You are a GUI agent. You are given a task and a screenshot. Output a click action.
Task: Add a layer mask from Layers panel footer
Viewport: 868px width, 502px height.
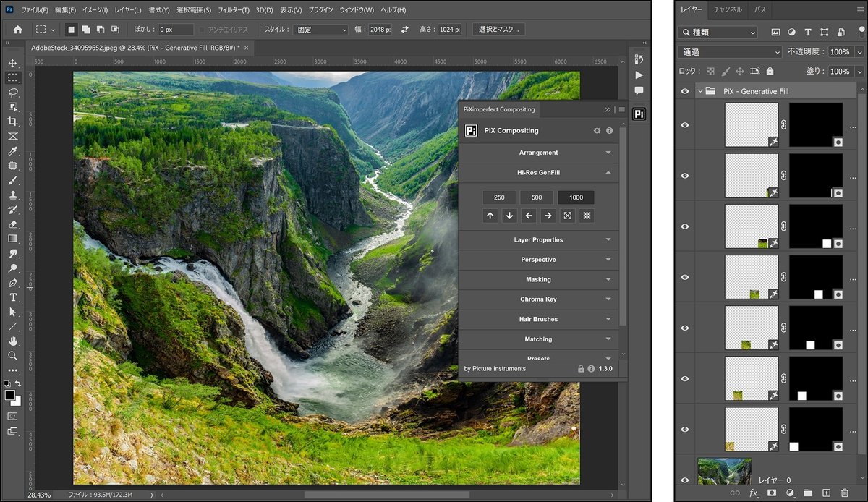pyautogui.click(x=772, y=493)
